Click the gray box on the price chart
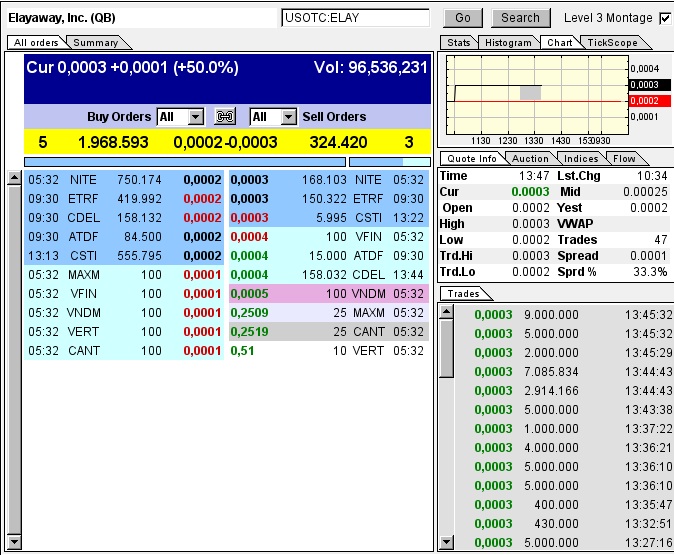Screen dimensions: 675x555 click(530, 93)
